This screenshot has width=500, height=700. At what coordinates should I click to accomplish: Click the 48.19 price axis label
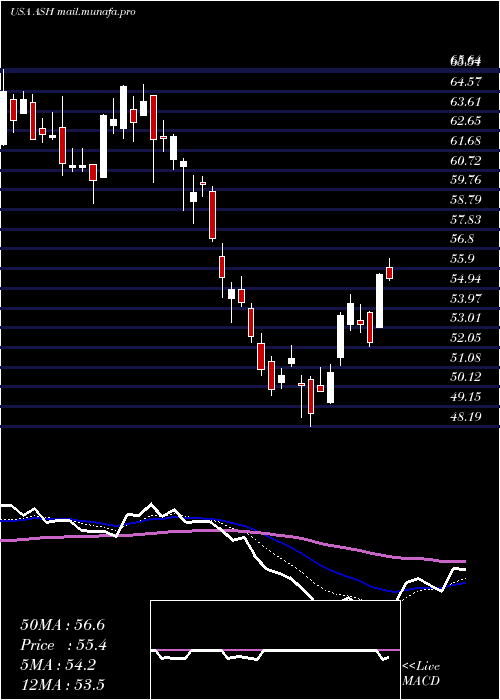[466, 417]
